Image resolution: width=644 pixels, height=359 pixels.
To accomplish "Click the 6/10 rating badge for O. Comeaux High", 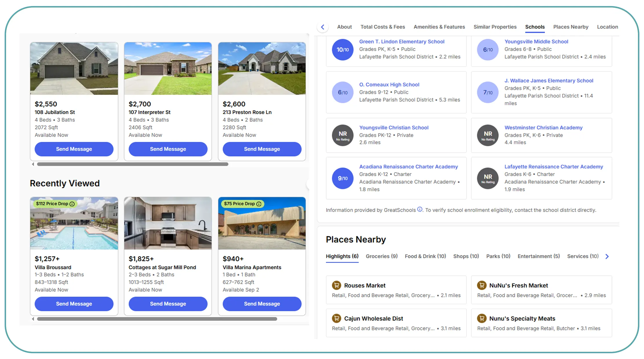I will click(x=343, y=92).
